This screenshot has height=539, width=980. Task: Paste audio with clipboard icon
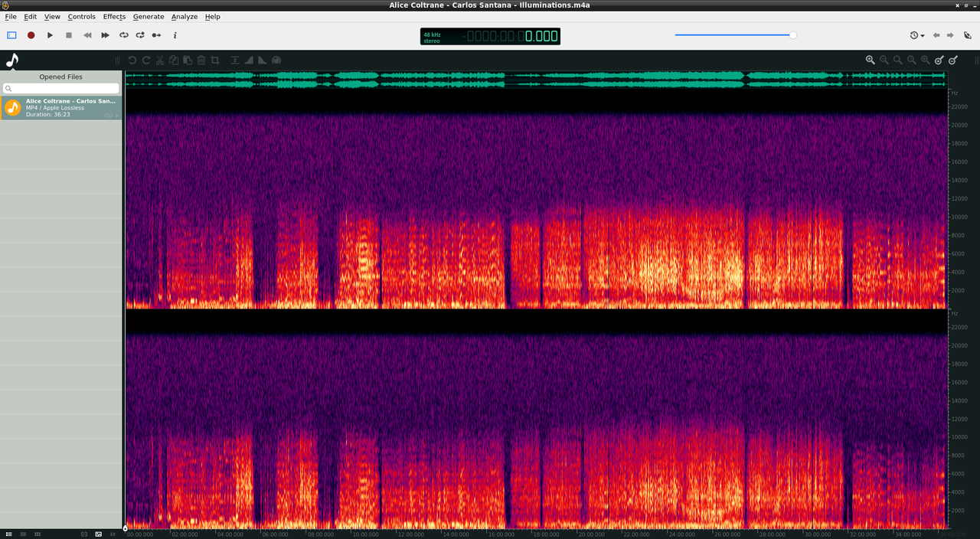point(188,60)
